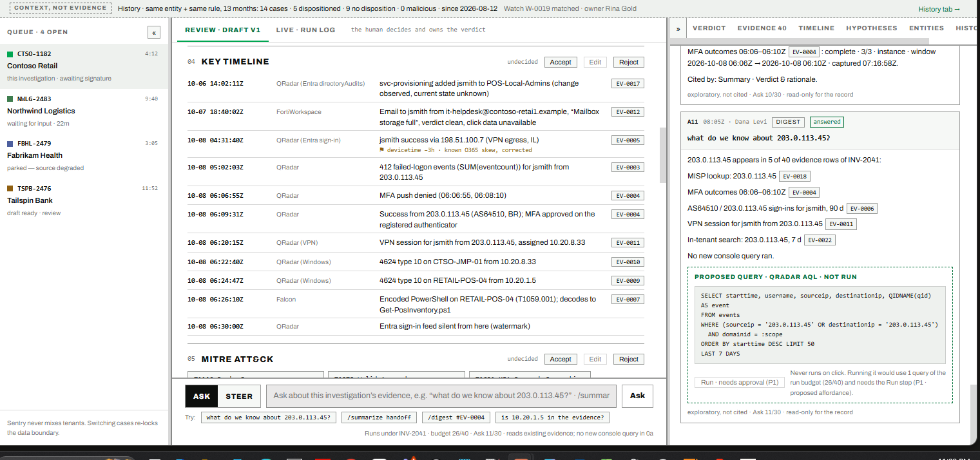Click the 'Falcon' source cell in the timeline
The image size is (980, 460).
(286, 300)
